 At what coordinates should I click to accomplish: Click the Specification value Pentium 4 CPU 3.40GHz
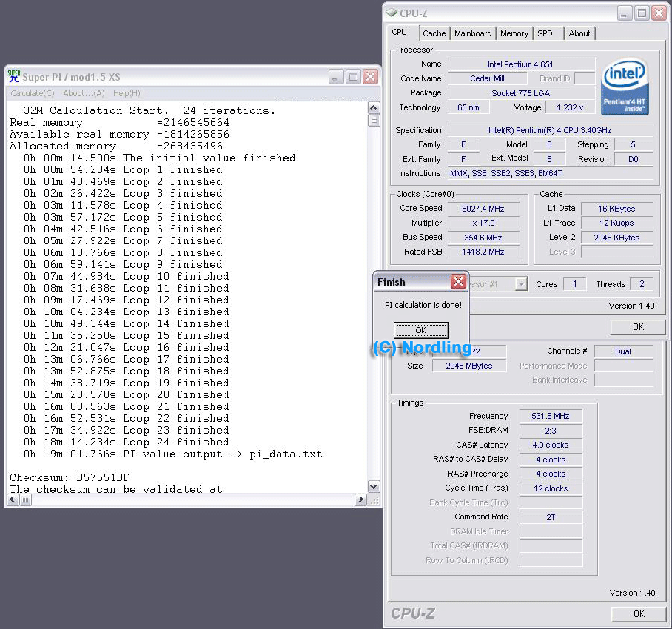tap(551, 129)
